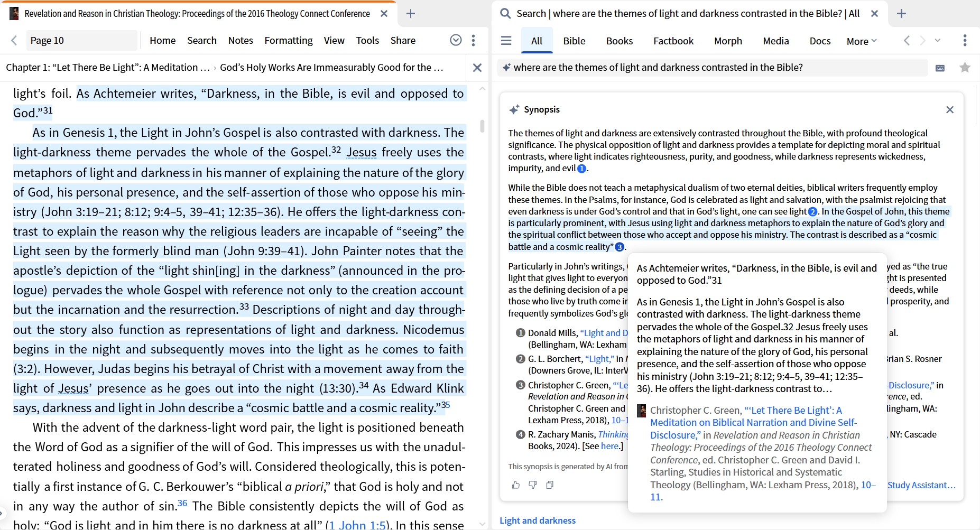Viewport: 980px width, 530px height.
Task: Go to next search using right chevron
Action: click(922, 40)
